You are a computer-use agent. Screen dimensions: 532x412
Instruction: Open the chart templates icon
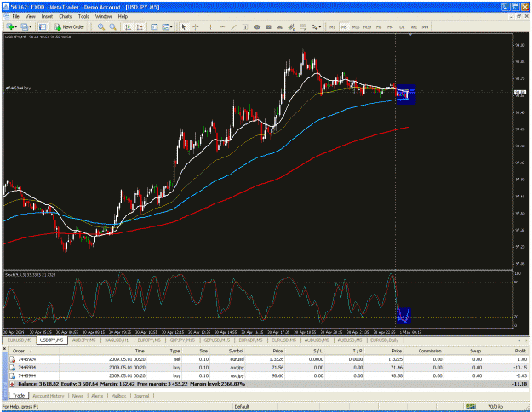(165, 26)
